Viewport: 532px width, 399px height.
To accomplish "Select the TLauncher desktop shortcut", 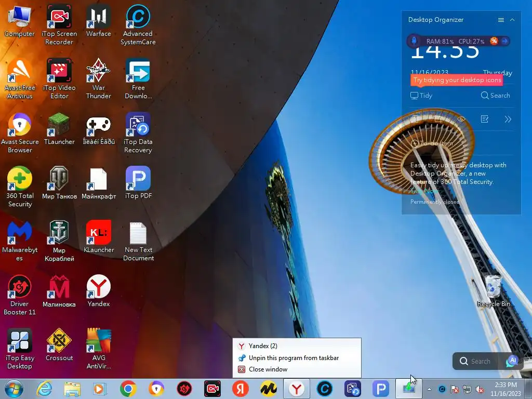I will click(59, 129).
